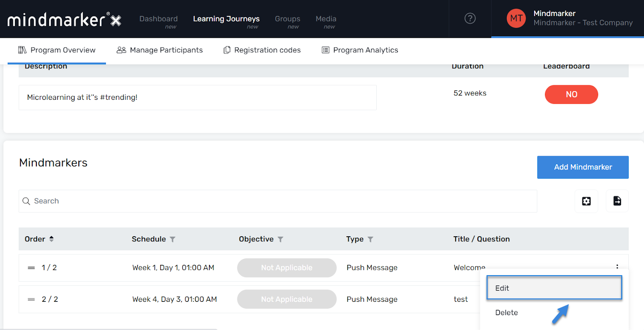644x330 pixels.
Task: Click the Add Mindmarker button
Action: (x=583, y=167)
